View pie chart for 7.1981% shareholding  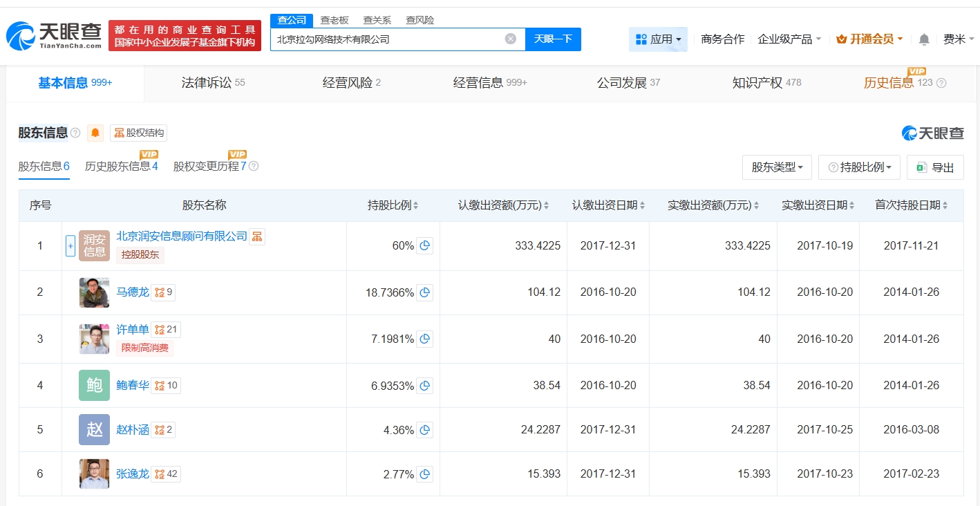pyautogui.click(x=425, y=339)
